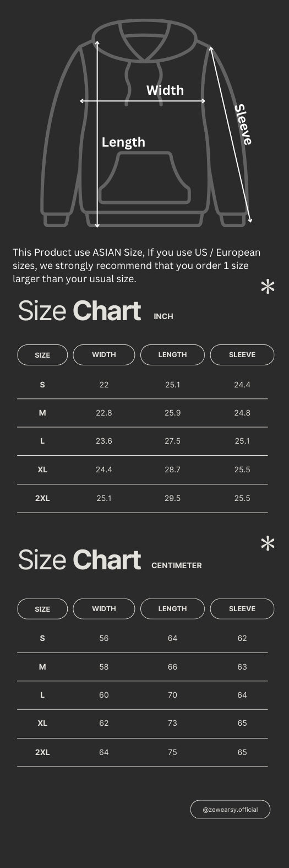This screenshot has width=289, height=868.
Task: Click the XL row in the inch chart
Action: (x=143, y=470)
